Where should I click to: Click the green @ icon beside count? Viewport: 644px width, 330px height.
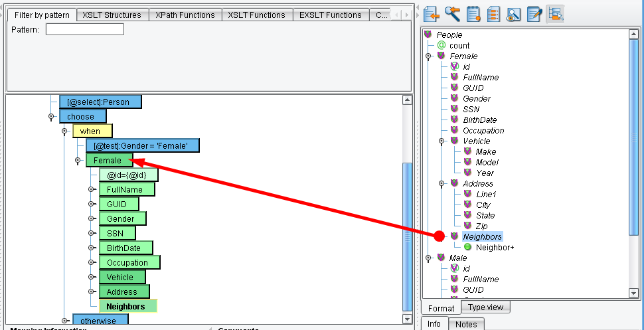(442, 45)
